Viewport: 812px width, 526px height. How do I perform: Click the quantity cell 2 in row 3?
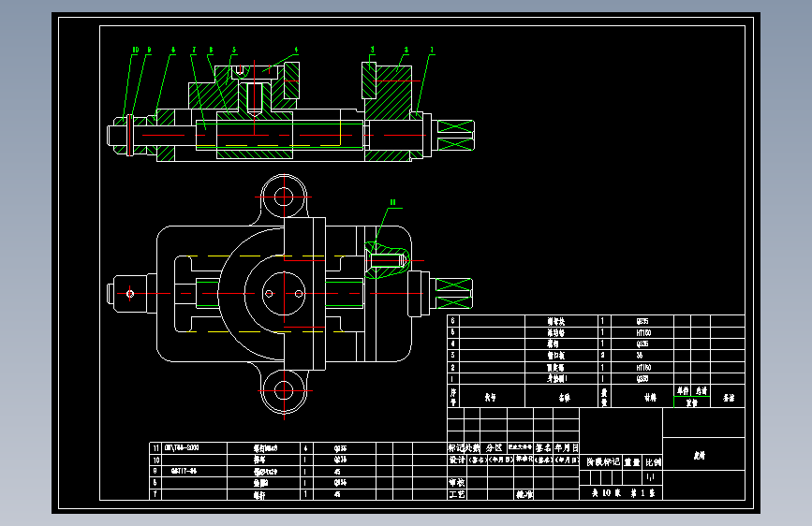602,356
